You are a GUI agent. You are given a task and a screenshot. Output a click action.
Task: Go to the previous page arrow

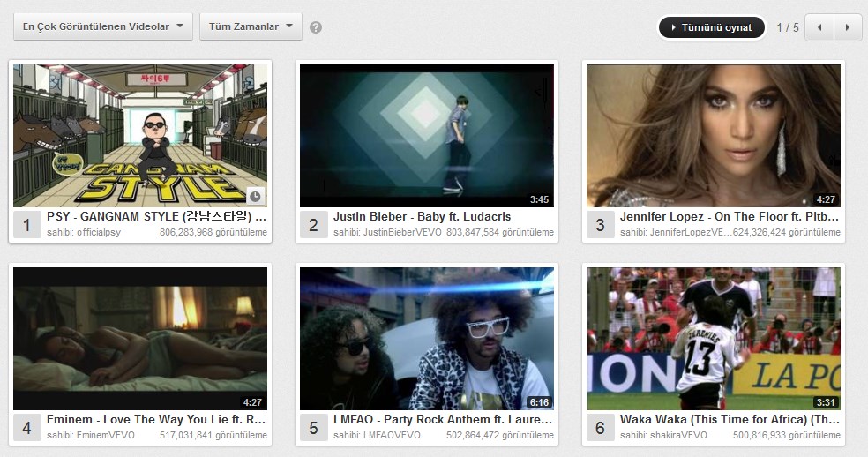pos(819,27)
